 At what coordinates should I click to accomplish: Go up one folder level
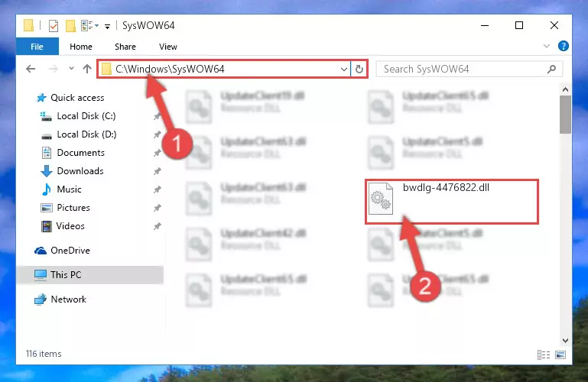87,69
